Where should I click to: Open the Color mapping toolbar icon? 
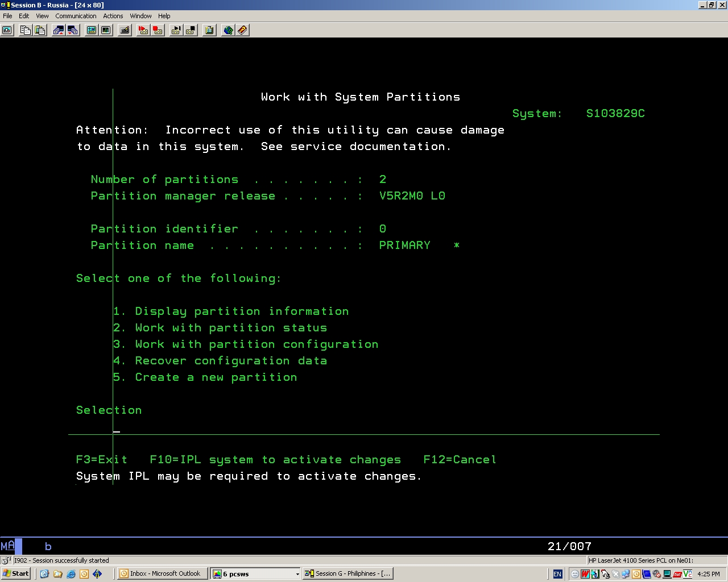pos(106,30)
